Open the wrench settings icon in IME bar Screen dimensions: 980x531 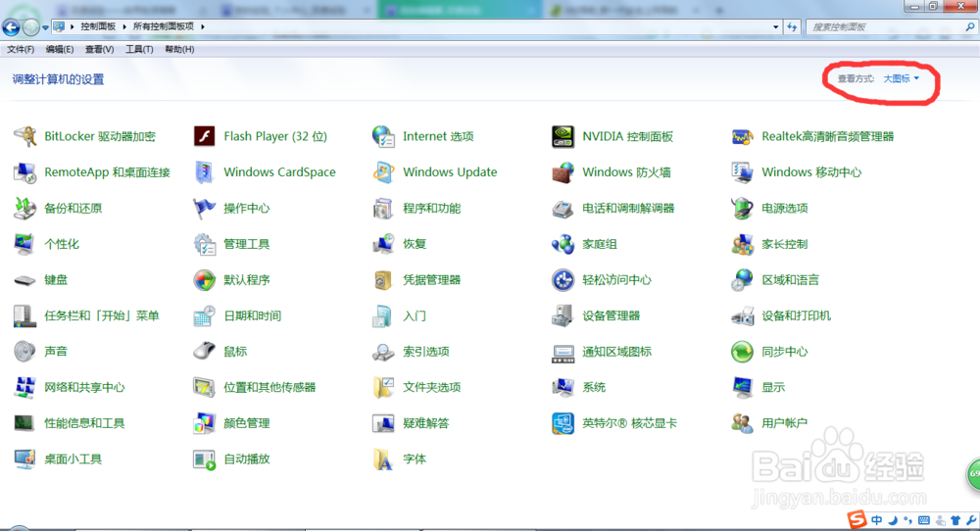[x=971, y=520]
